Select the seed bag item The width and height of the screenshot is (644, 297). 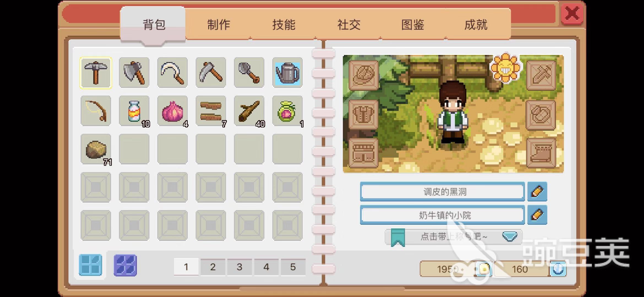coord(287,111)
